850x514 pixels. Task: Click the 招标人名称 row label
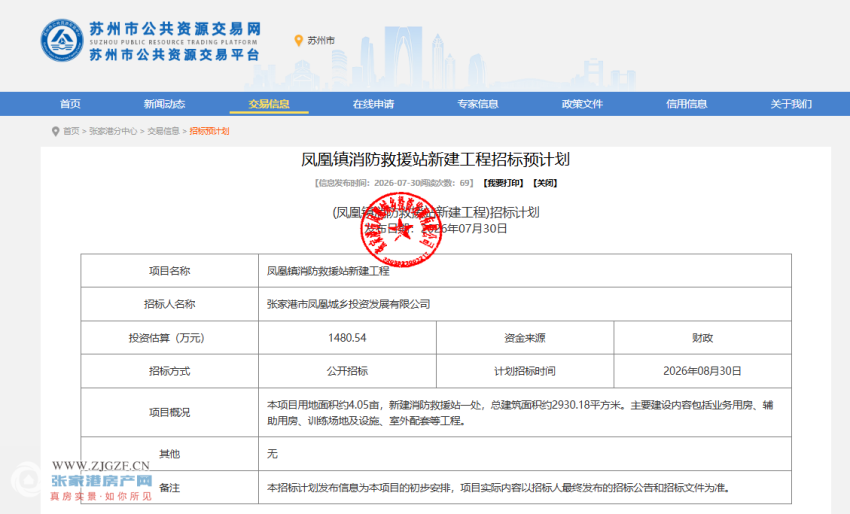[x=170, y=304]
